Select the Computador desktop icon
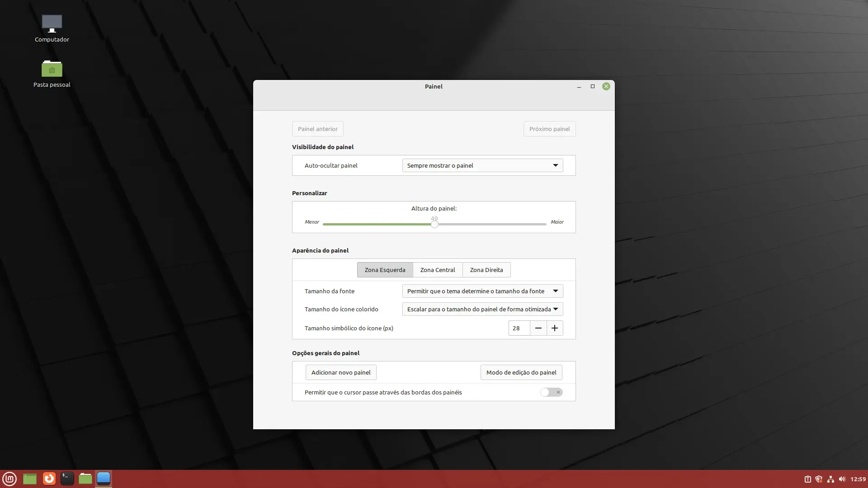 (x=52, y=28)
